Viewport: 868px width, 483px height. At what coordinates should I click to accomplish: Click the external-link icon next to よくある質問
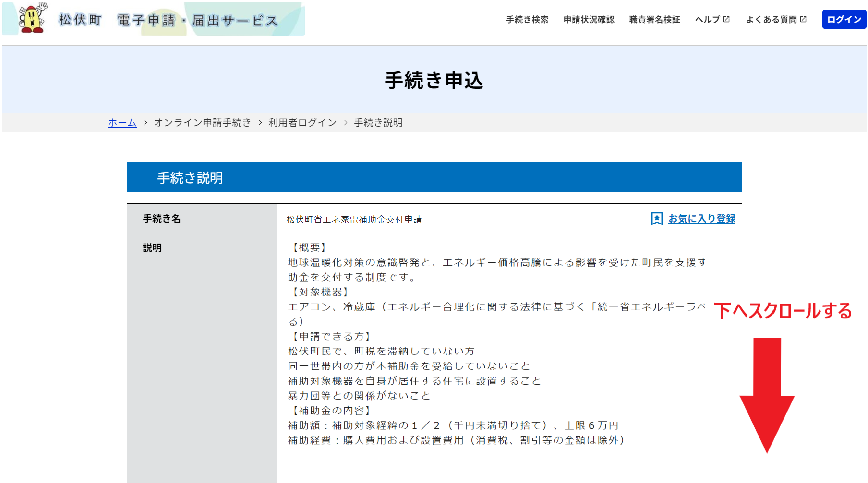coord(803,19)
